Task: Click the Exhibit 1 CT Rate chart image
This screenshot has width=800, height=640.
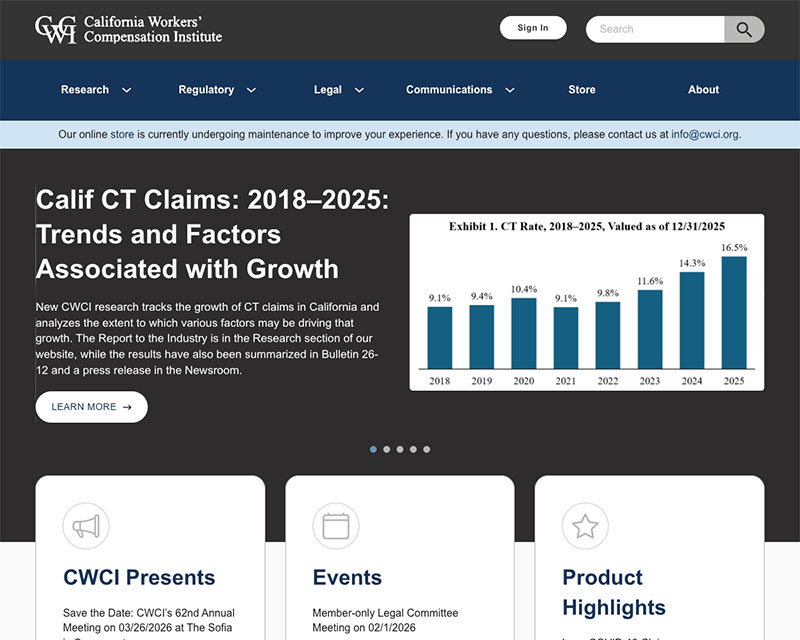Action: tap(587, 302)
